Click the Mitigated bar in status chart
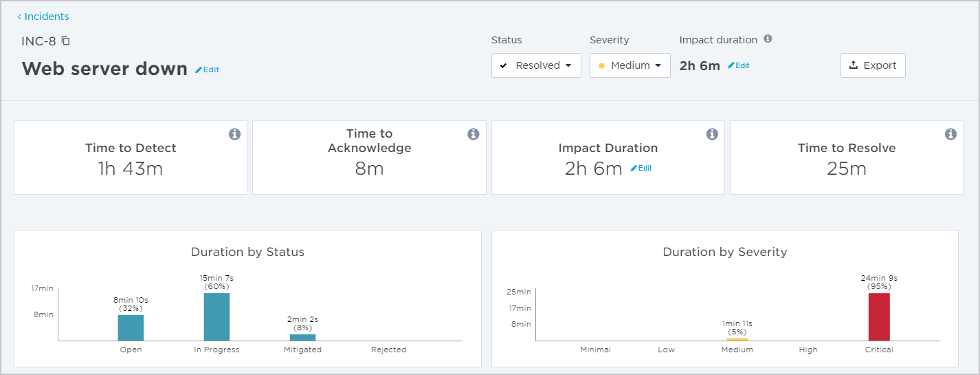The image size is (980, 375). (302, 337)
